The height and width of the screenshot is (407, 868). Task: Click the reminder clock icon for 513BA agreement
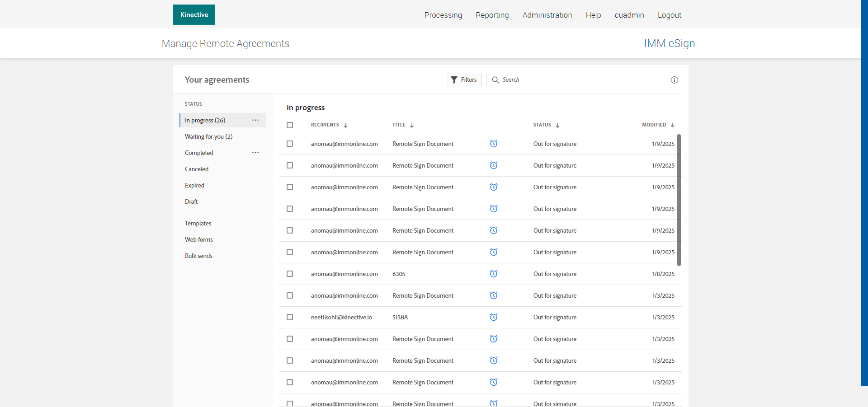[494, 317]
